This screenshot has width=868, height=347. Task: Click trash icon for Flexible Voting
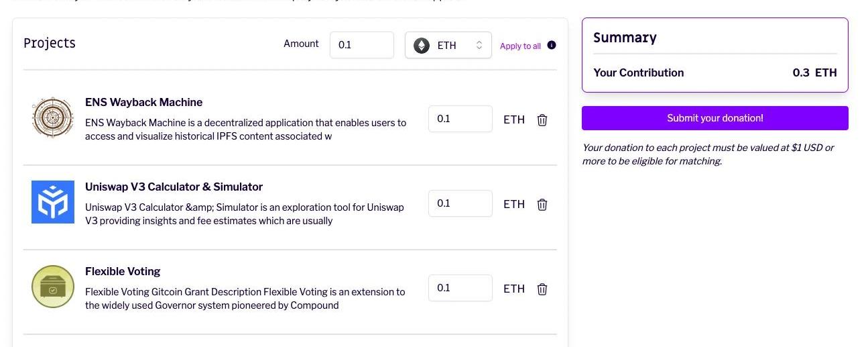point(542,289)
